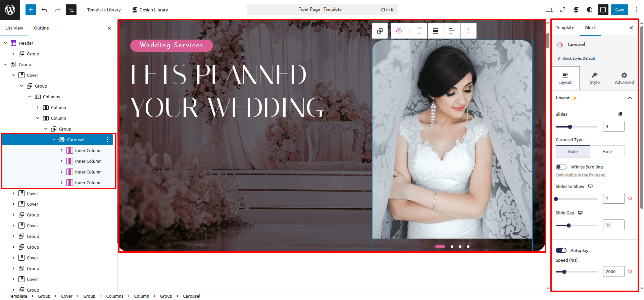Open the Style tab in block settings
Viewport: 644px width, 300px height.
[x=594, y=78]
